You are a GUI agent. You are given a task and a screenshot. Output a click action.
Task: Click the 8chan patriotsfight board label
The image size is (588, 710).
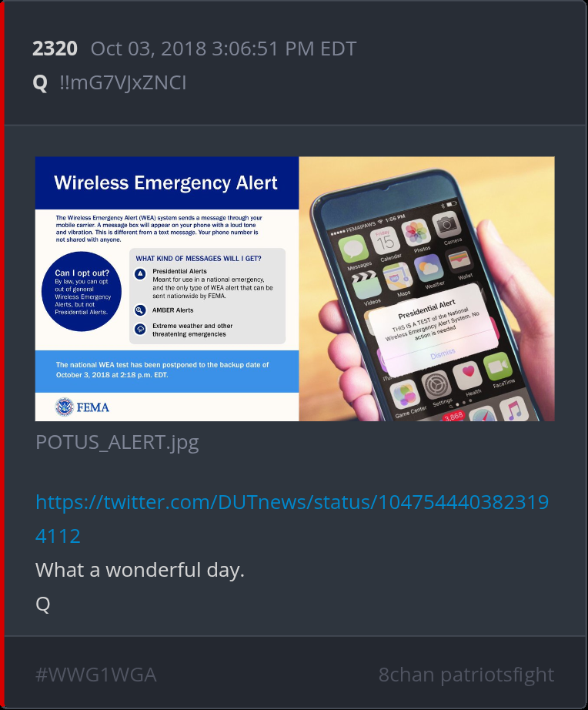[x=466, y=675]
